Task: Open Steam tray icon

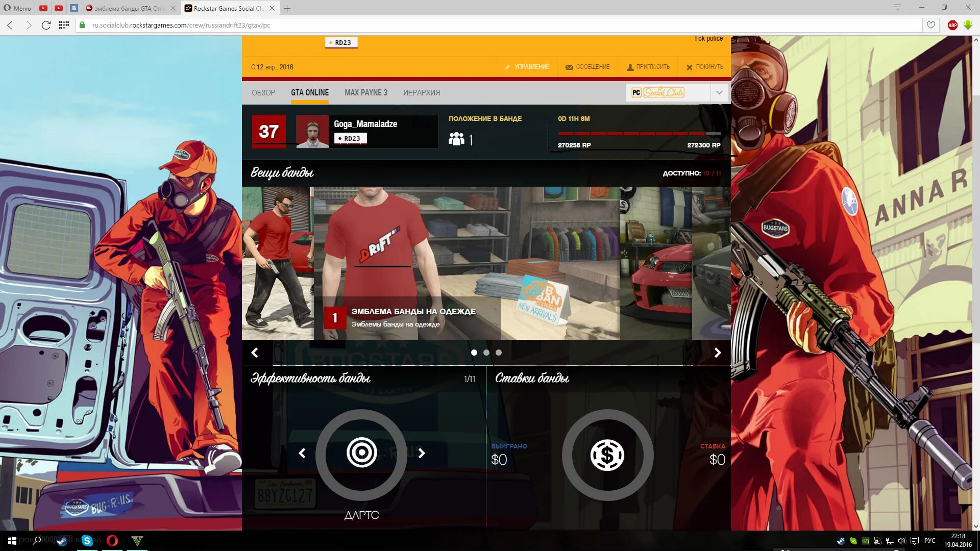Action: click(841, 541)
